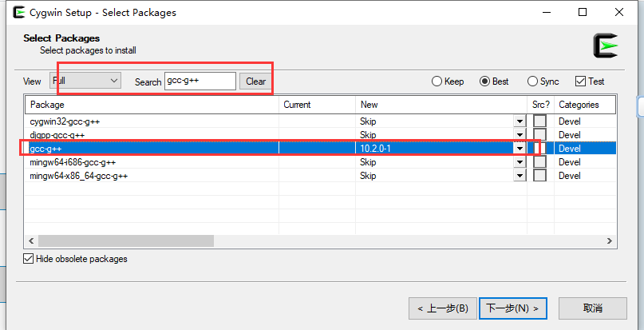Screen dimensions: 644x330
Task: Cancel setup with 取消 button
Action: (x=593, y=308)
